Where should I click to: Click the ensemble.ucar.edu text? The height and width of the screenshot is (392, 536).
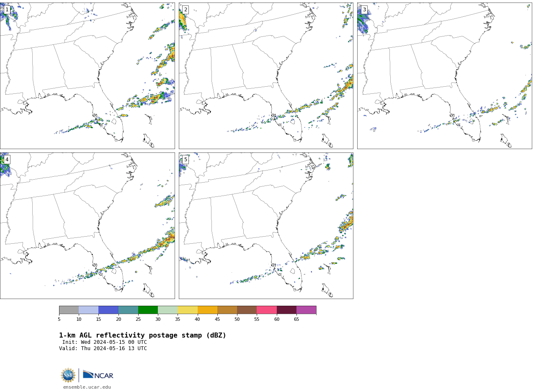point(87,387)
